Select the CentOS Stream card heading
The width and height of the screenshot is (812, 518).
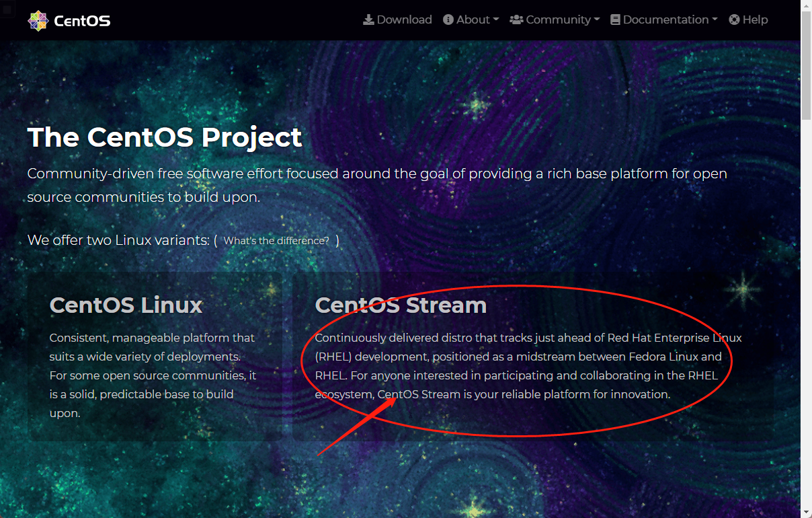click(x=401, y=305)
